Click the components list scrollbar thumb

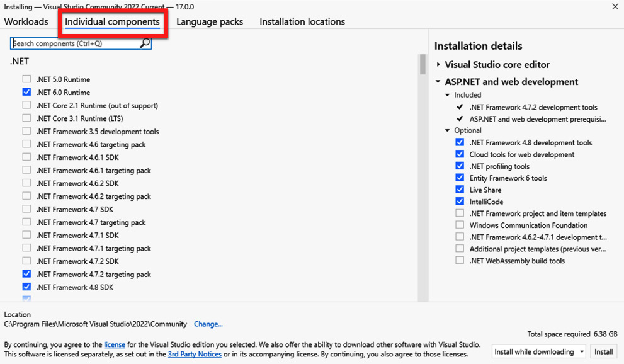coord(423,64)
